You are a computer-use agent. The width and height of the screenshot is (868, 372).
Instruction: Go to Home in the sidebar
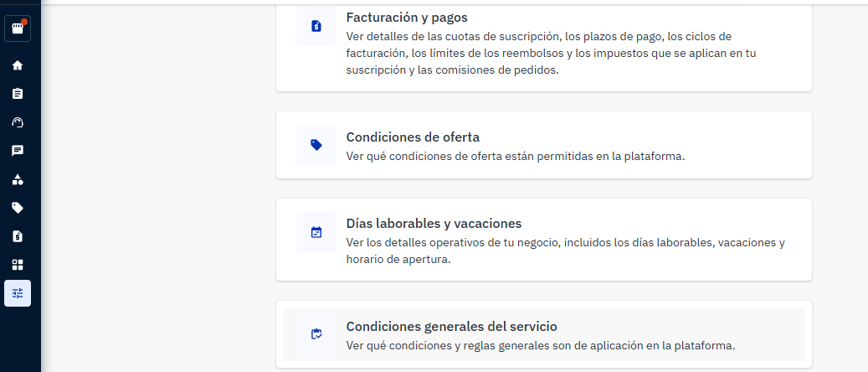pos(18,65)
